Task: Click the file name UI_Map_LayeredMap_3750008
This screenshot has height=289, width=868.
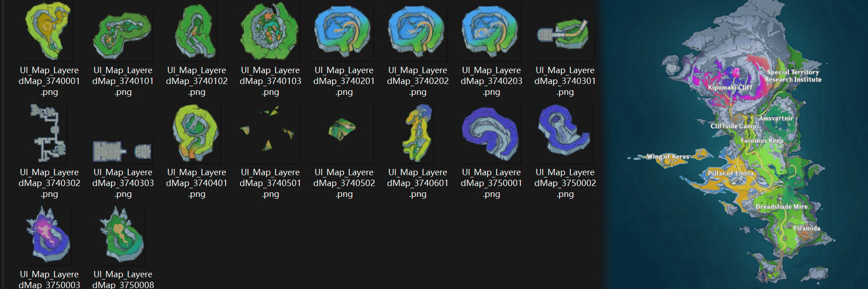Action: pyautogui.click(x=123, y=280)
